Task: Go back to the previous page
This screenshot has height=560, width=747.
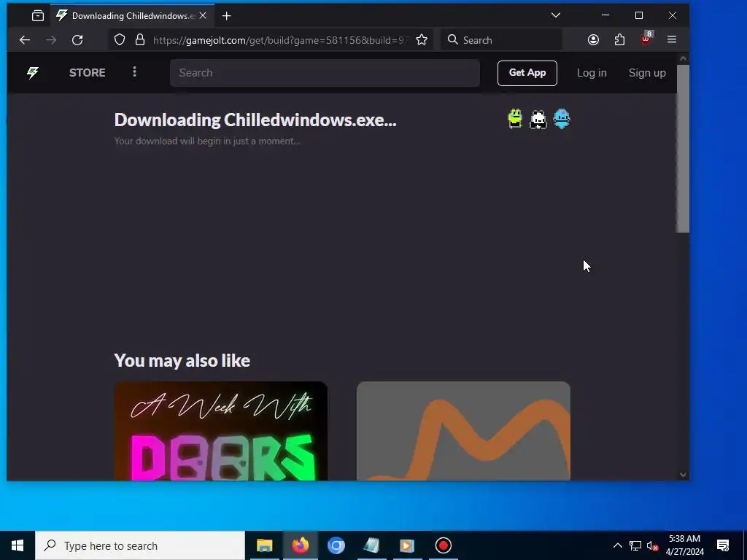Action: coord(25,40)
